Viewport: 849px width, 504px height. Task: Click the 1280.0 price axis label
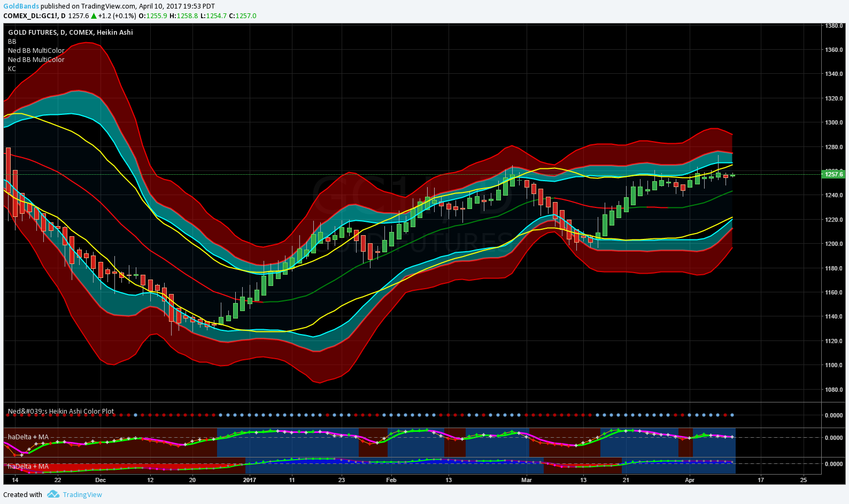click(x=834, y=147)
